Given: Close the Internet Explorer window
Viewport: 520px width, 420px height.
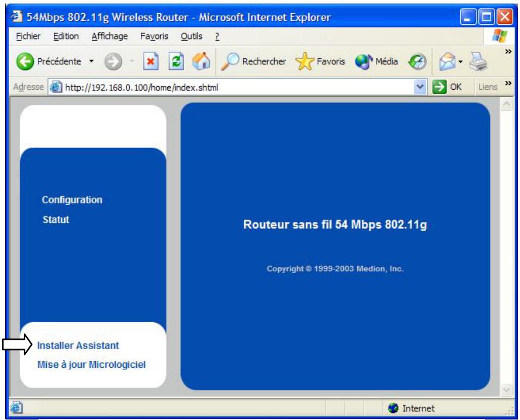Looking at the screenshot, I should (504, 17).
